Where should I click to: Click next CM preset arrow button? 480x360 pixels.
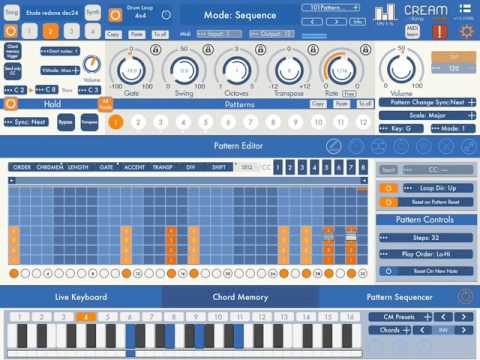click(463, 317)
